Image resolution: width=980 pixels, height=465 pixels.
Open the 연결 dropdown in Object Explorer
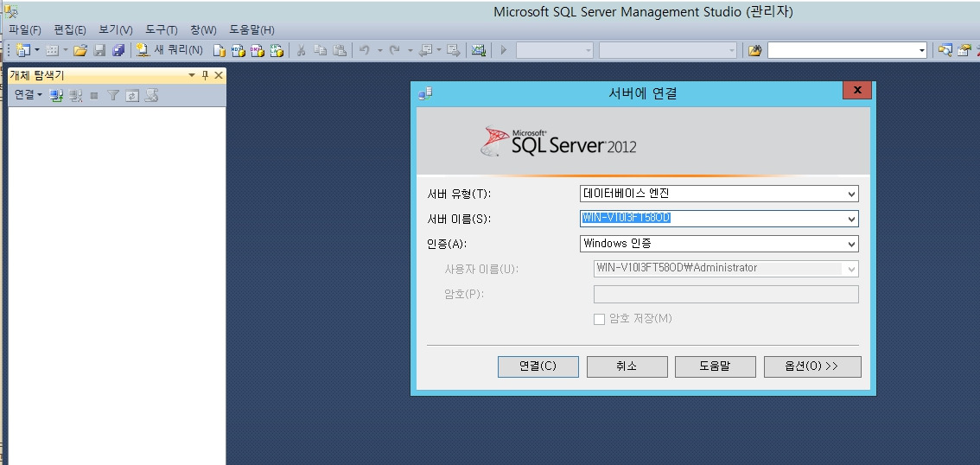click(28, 95)
